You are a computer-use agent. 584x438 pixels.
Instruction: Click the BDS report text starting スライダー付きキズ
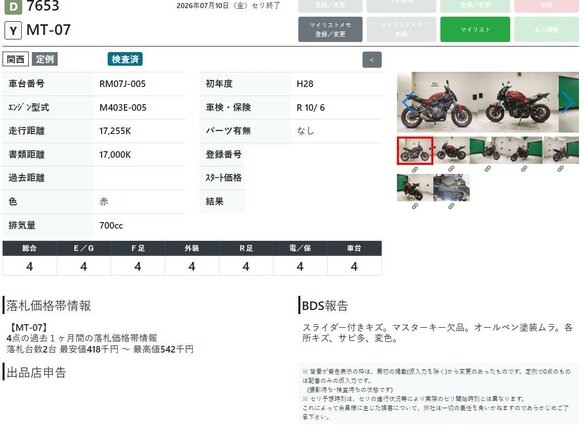pyautogui.click(x=437, y=333)
